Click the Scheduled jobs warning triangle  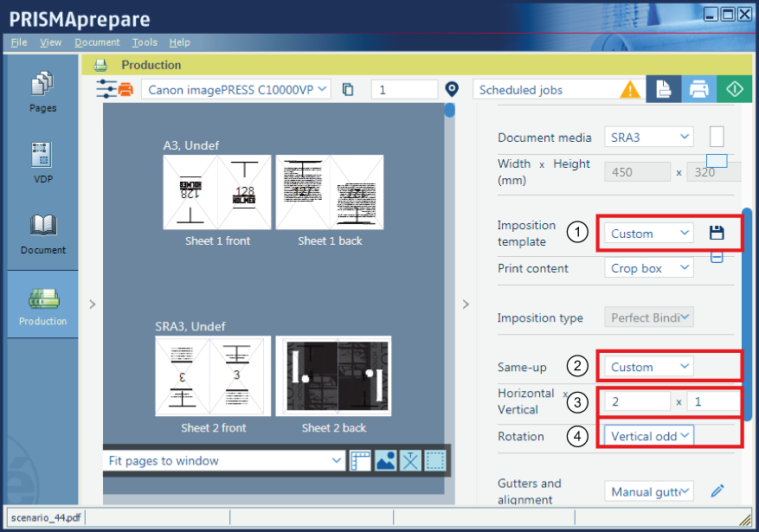(630, 89)
